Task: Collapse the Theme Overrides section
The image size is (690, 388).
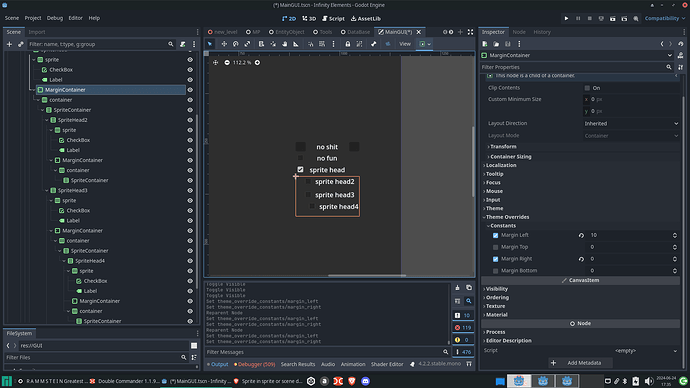Action: (507, 217)
